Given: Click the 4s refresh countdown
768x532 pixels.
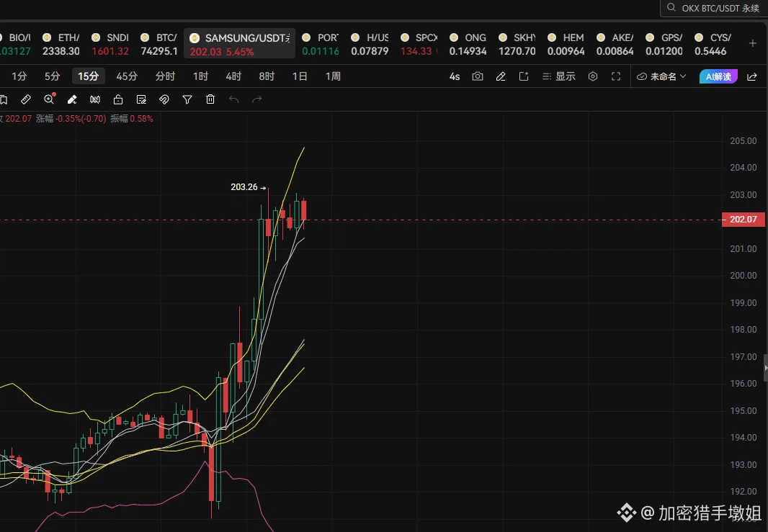Looking at the screenshot, I should point(455,76).
